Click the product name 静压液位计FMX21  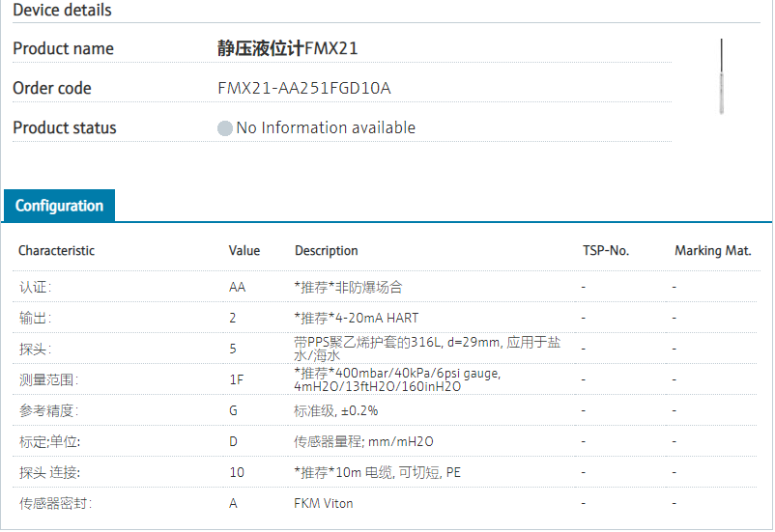coord(288,49)
